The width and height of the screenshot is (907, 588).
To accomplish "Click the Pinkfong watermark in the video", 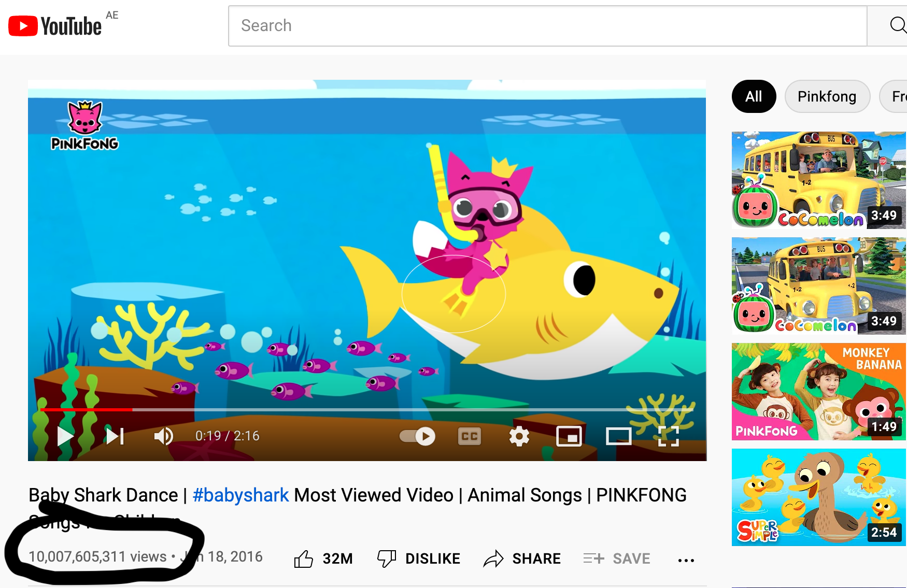I will pos(85,126).
